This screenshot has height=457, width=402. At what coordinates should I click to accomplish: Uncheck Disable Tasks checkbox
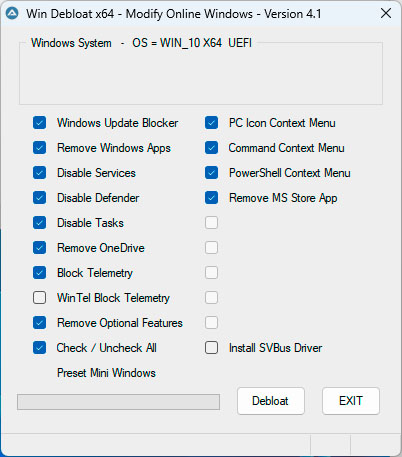point(40,223)
